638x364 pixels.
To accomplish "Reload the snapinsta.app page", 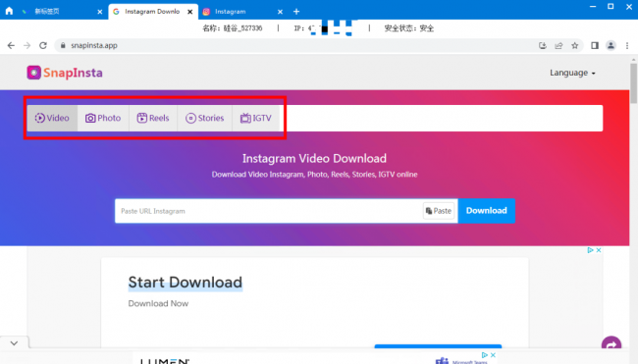I will (43, 45).
